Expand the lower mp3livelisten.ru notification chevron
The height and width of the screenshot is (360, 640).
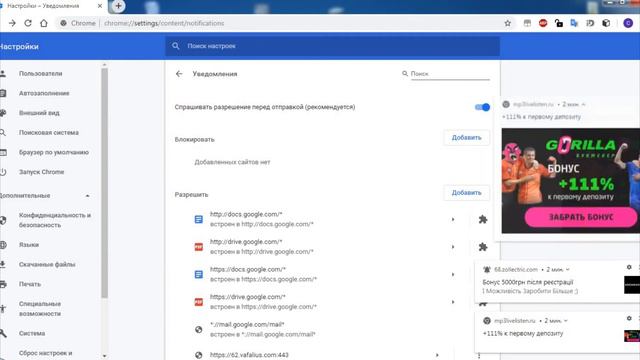point(566,321)
